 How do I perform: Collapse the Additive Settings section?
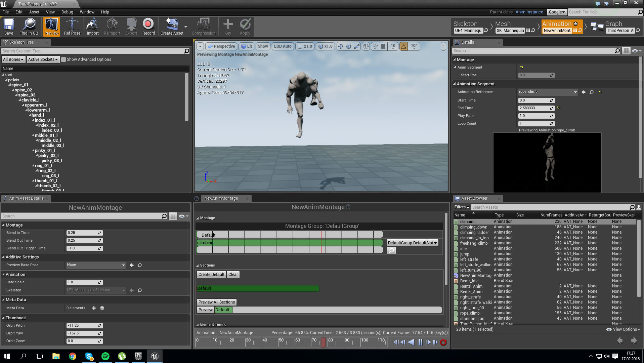[3, 257]
